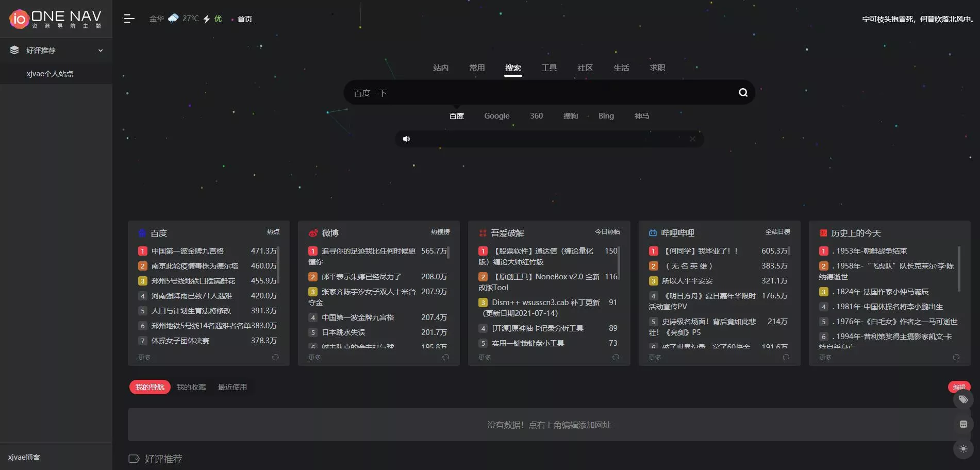Screen dimensions: 980x470
Task: Click into the 百度一下 search field
Action: coord(541,93)
